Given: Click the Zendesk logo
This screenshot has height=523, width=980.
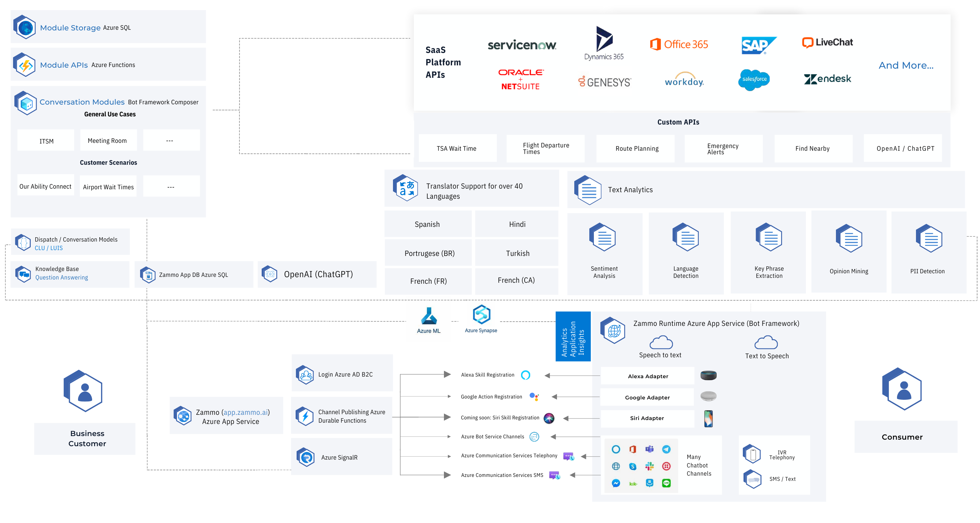Looking at the screenshot, I should point(827,79).
